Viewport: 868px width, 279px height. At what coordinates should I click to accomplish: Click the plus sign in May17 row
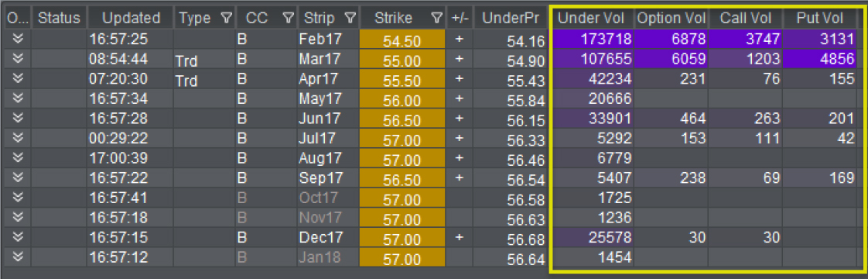pos(459,98)
